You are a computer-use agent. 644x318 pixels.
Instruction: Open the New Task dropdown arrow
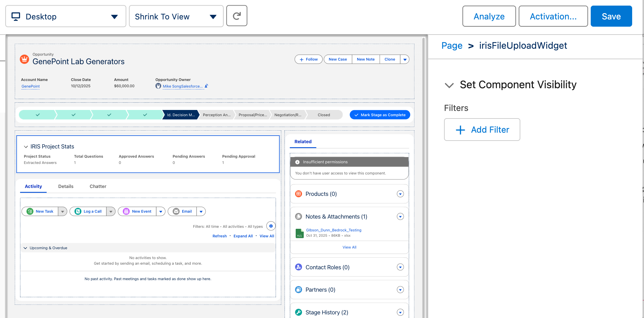pos(62,211)
